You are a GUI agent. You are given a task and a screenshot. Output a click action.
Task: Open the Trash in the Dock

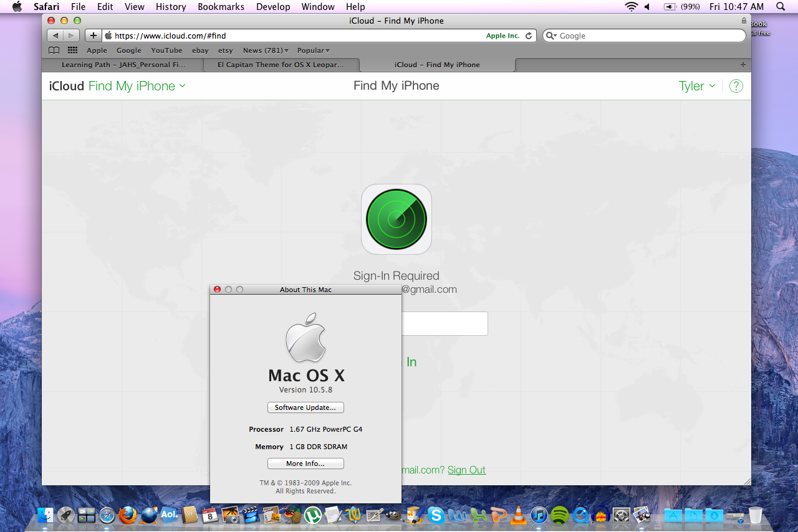coord(755,515)
